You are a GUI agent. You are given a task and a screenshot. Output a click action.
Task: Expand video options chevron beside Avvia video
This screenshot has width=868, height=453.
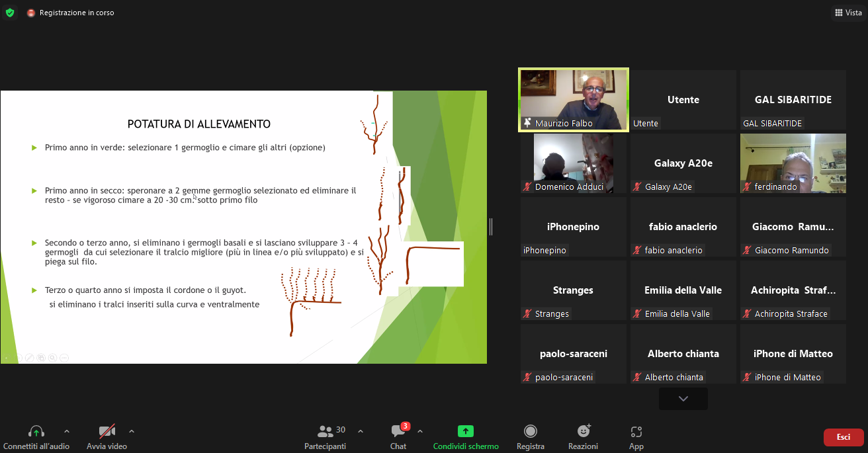pyautogui.click(x=132, y=431)
